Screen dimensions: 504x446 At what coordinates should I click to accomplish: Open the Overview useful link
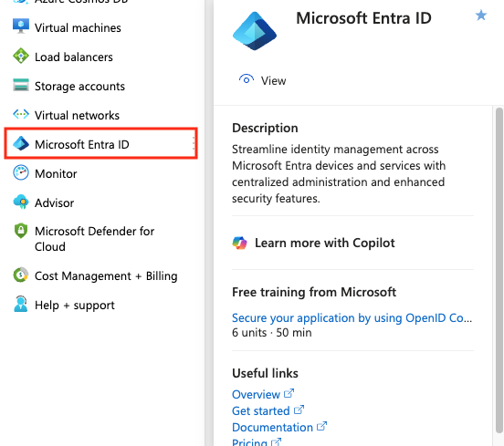(x=257, y=394)
